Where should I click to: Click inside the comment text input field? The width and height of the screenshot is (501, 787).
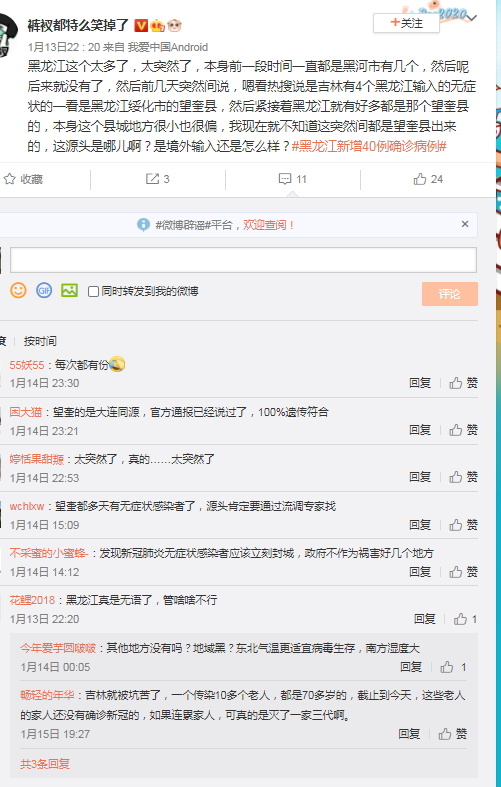tap(243, 259)
